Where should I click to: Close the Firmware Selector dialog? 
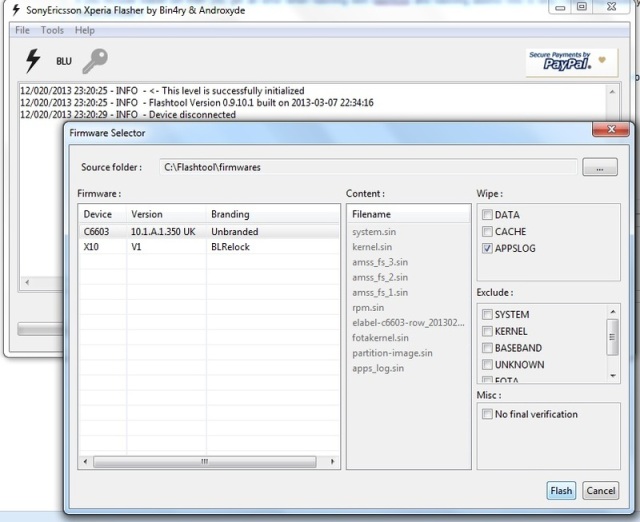pos(611,129)
